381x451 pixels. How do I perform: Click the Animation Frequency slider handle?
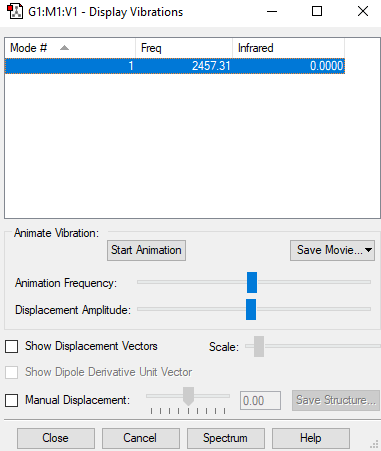point(252,282)
